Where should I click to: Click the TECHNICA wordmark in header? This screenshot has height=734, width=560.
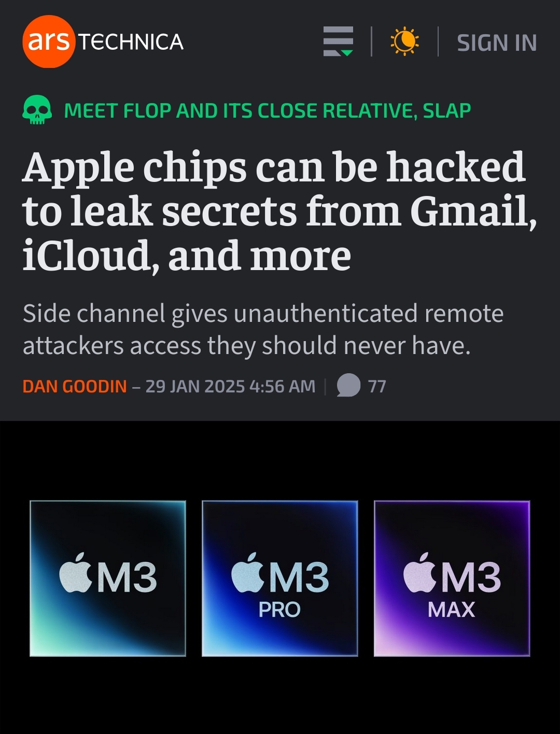[x=131, y=42]
